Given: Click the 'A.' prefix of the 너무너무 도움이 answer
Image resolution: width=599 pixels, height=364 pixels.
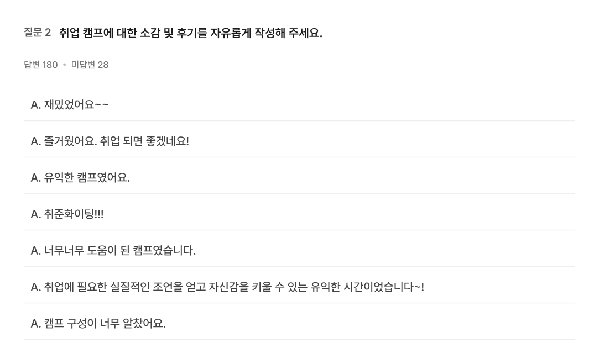Looking at the screenshot, I should coord(36,251).
